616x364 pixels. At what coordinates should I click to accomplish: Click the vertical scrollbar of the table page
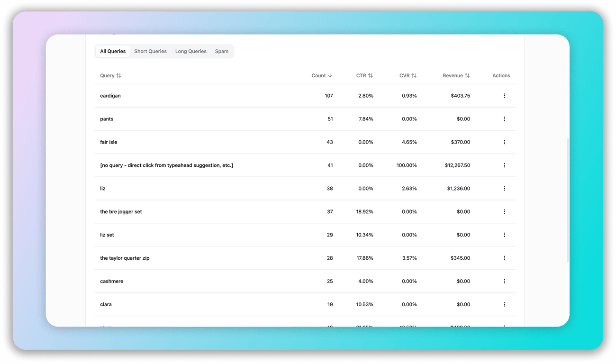coord(568,200)
